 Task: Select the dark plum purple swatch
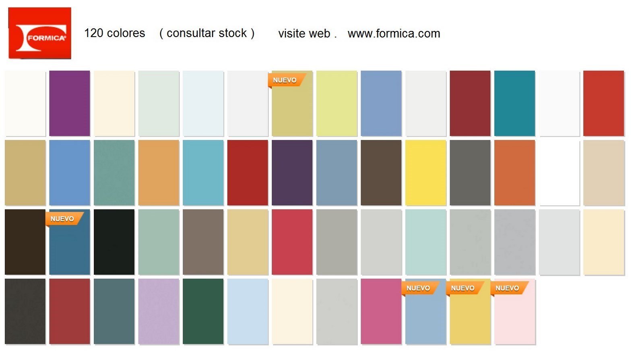292,173
